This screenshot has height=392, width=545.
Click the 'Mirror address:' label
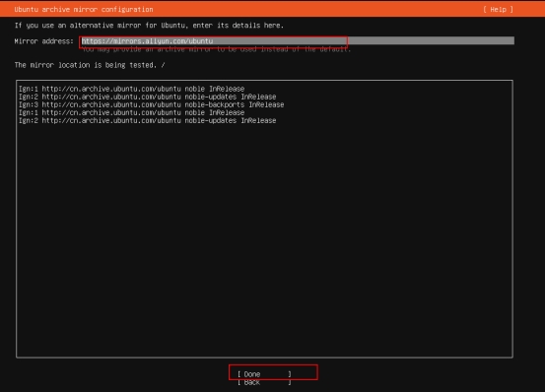(x=44, y=41)
